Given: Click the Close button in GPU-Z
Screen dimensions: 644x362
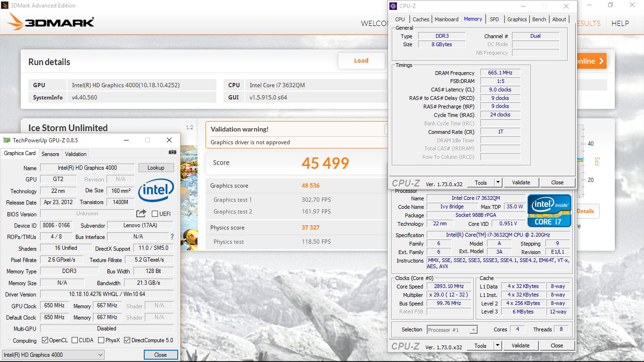Looking at the screenshot, I should [160, 355].
